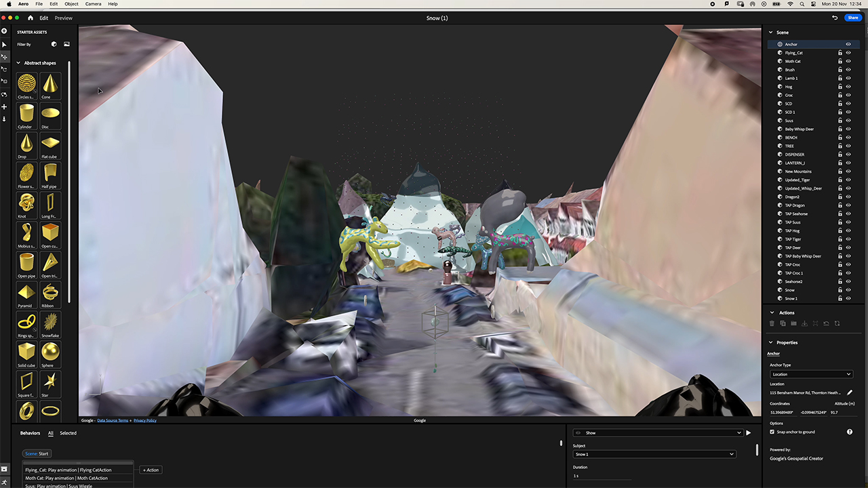Screen dimensions: 868x488
Task: Select the move tool in left toolbar
Action: pos(4,57)
